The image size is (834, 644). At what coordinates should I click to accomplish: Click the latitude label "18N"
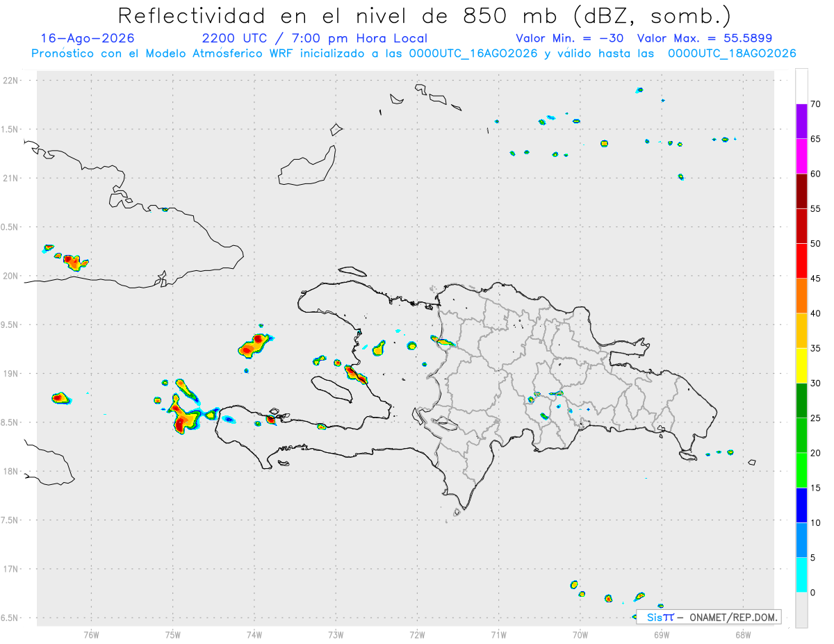tap(12, 472)
